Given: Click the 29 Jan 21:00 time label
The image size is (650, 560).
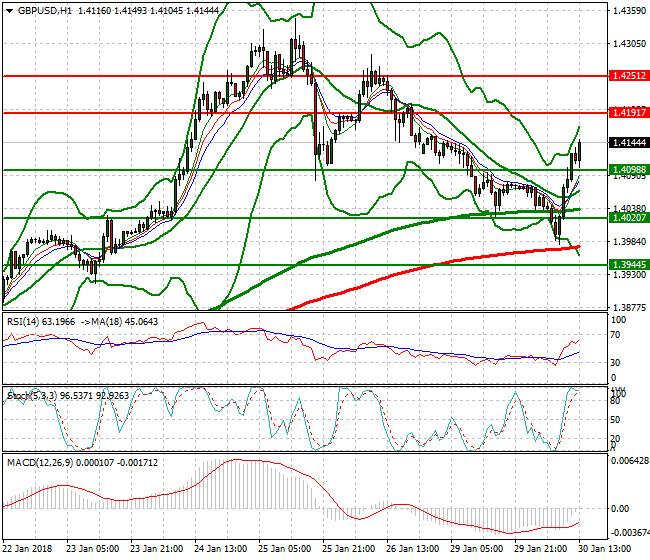Looking at the screenshot, I should pos(541,549).
